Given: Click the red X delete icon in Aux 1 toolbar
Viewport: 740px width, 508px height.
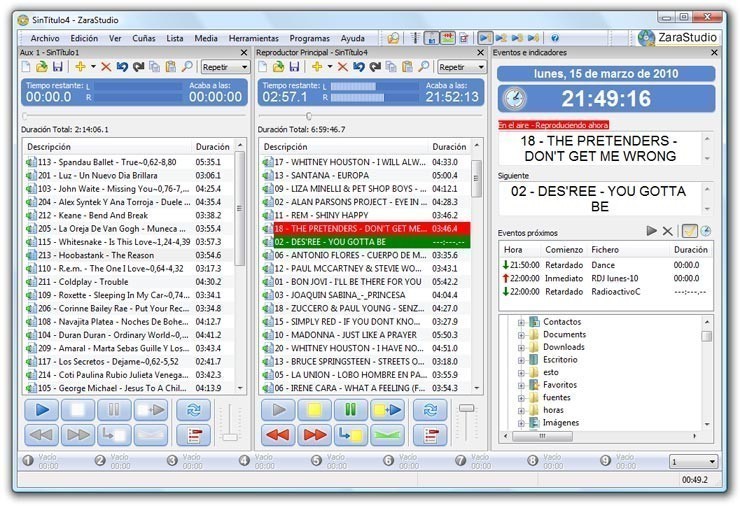Looking at the screenshot, I should (106, 67).
